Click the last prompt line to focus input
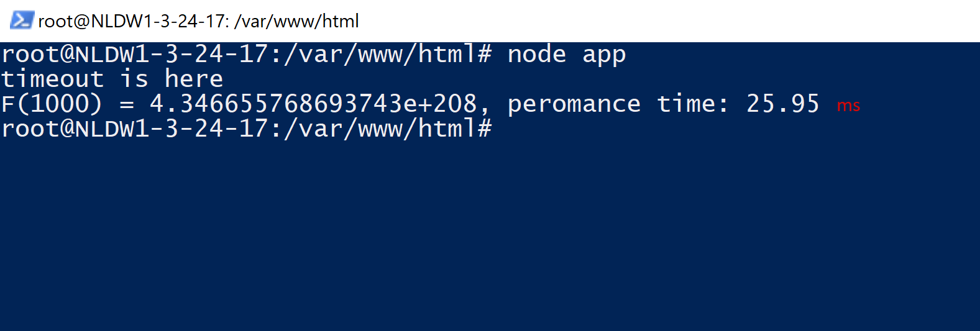The height and width of the screenshot is (331, 980). point(246,129)
